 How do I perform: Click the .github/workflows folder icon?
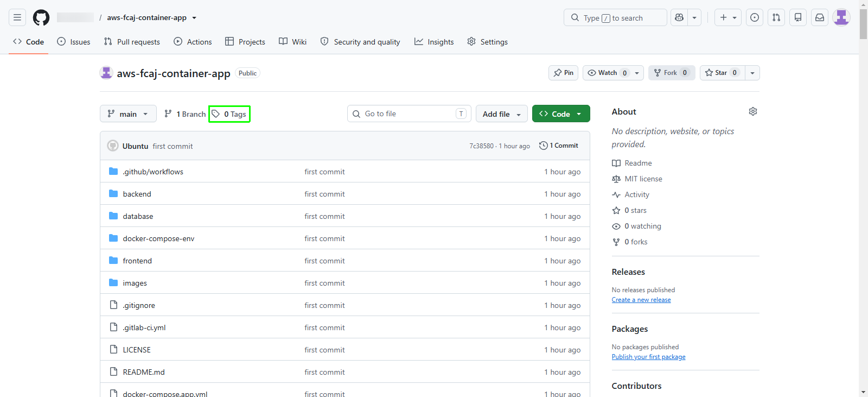[113, 172]
